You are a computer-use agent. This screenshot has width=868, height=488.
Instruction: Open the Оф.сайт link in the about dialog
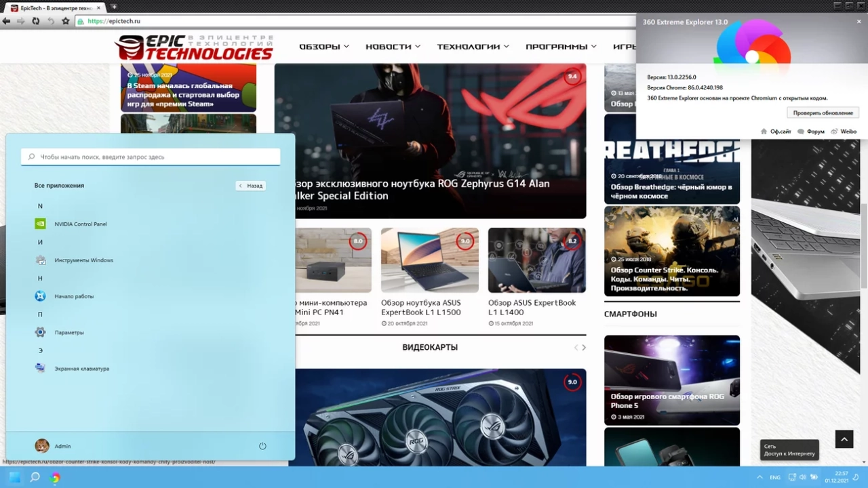[x=776, y=131]
